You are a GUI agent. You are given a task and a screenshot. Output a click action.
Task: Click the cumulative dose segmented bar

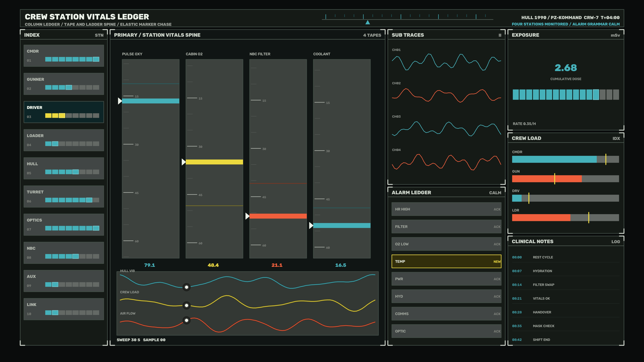coord(566,95)
